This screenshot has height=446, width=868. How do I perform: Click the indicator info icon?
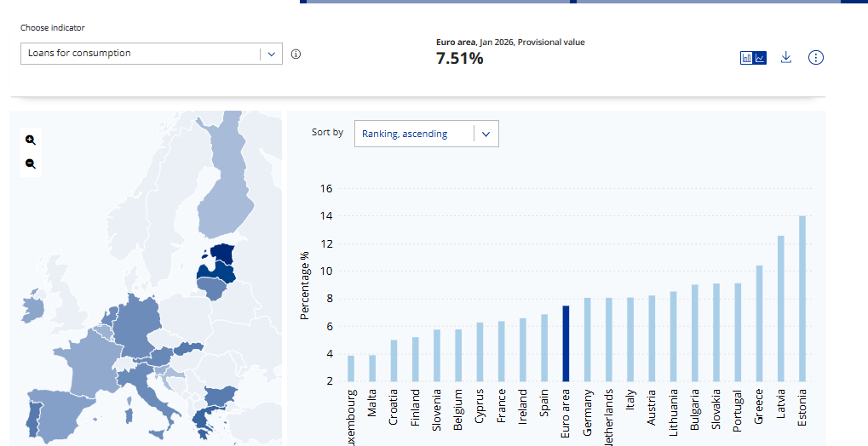(x=296, y=54)
